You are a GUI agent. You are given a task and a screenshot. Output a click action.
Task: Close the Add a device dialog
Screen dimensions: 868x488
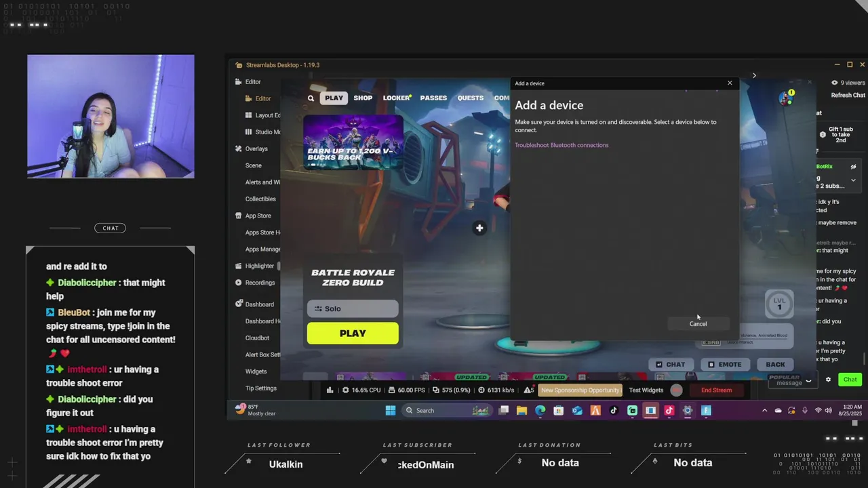coord(730,83)
